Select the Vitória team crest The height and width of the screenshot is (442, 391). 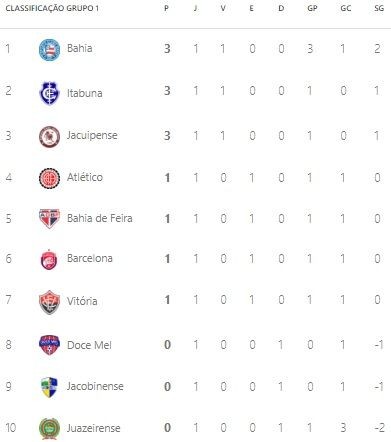(x=49, y=302)
